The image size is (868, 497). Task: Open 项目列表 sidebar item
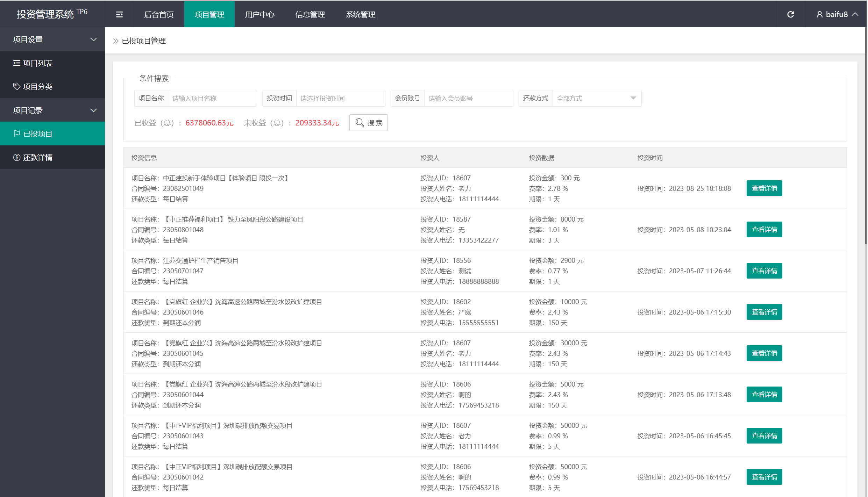point(37,63)
